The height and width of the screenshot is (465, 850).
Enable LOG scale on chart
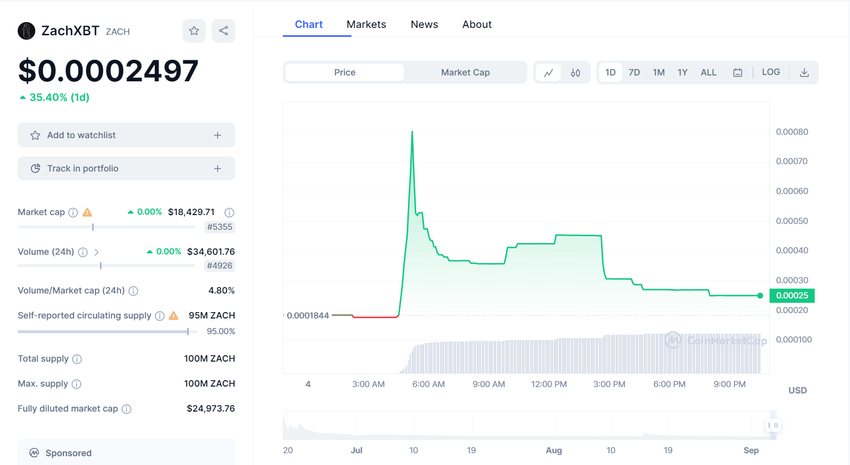(x=771, y=73)
